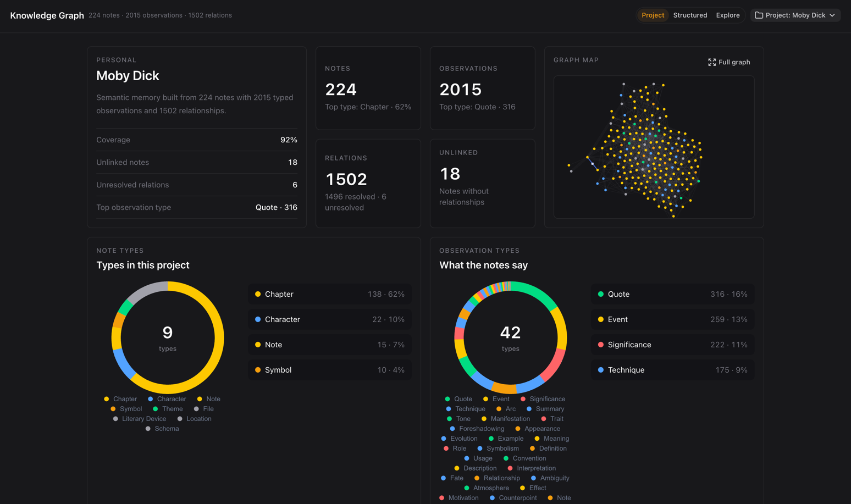This screenshot has height=504, width=851.
Task: Select the Event row showing 259 · 13%
Action: [673, 319]
